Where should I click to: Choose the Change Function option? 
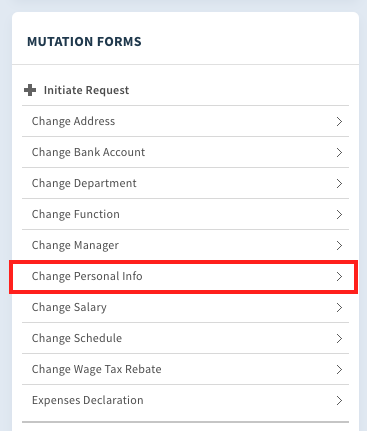185,214
